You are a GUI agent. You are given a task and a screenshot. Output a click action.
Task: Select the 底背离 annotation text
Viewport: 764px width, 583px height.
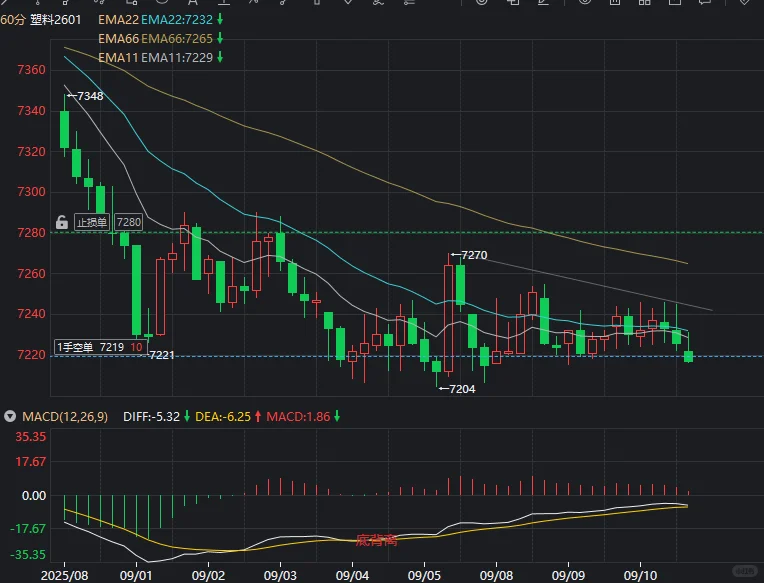click(x=376, y=540)
